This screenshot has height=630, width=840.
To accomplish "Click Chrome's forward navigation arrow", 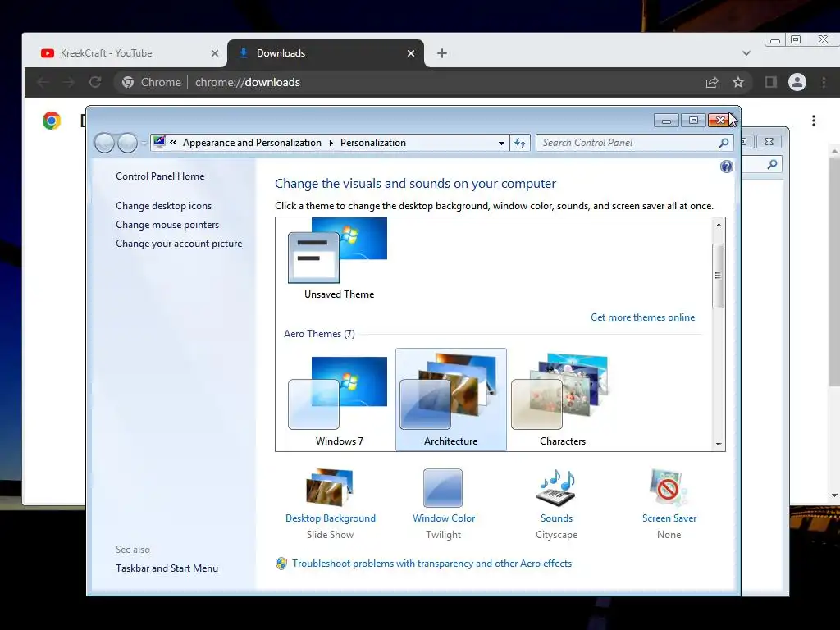I will pos(69,82).
